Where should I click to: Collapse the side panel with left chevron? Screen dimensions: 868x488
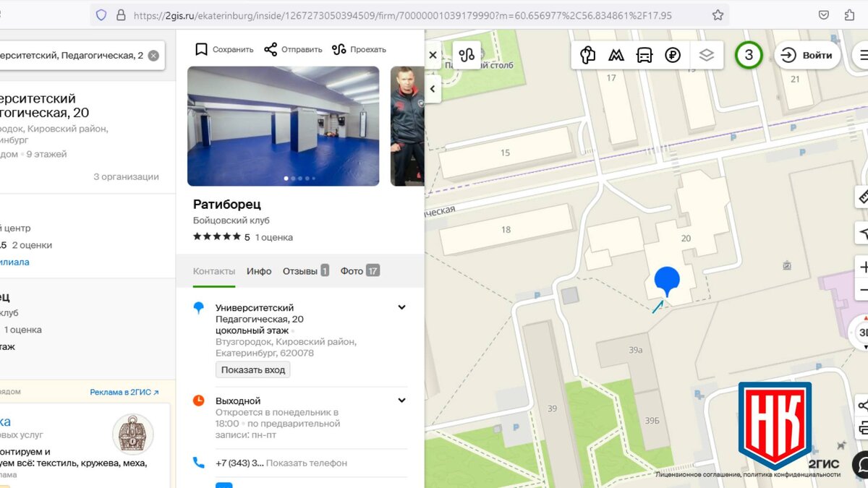pyautogui.click(x=433, y=89)
